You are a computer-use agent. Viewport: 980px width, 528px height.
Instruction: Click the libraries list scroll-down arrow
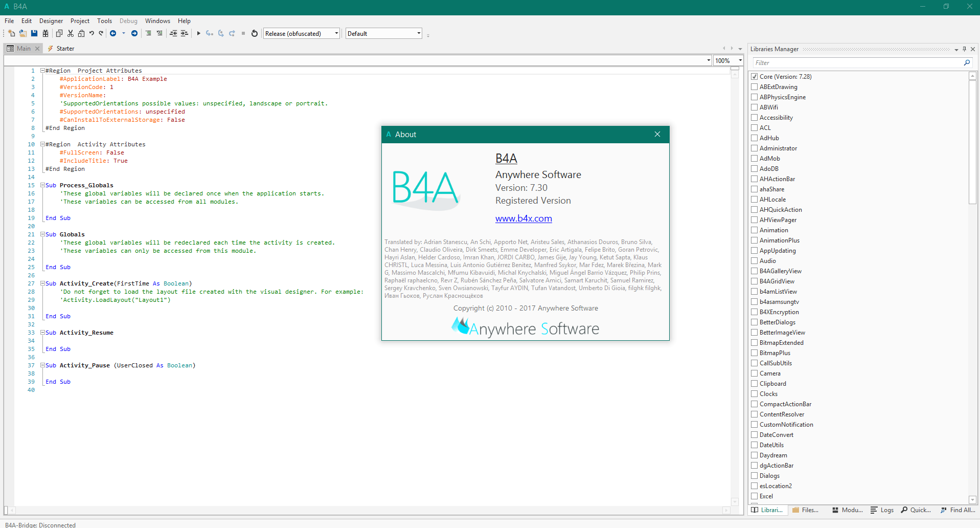pyautogui.click(x=972, y=500)
